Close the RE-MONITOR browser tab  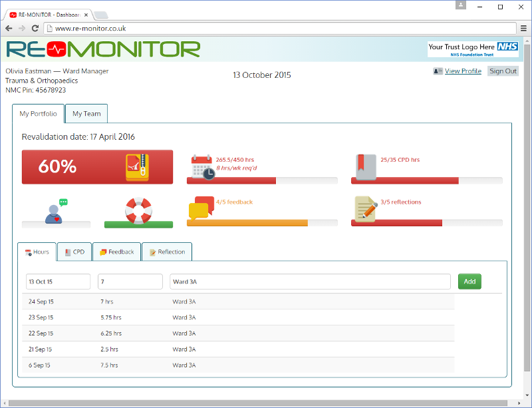[86, 15]
